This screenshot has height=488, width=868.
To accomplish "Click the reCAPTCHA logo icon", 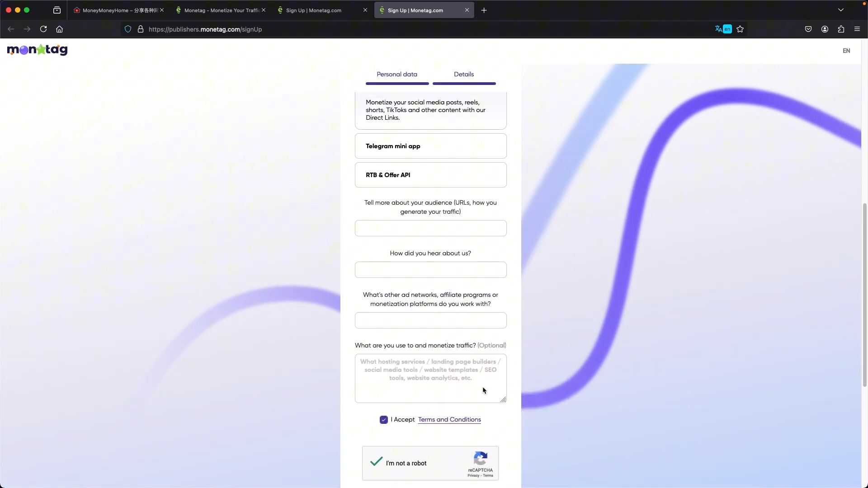I will tap(480, 458).
